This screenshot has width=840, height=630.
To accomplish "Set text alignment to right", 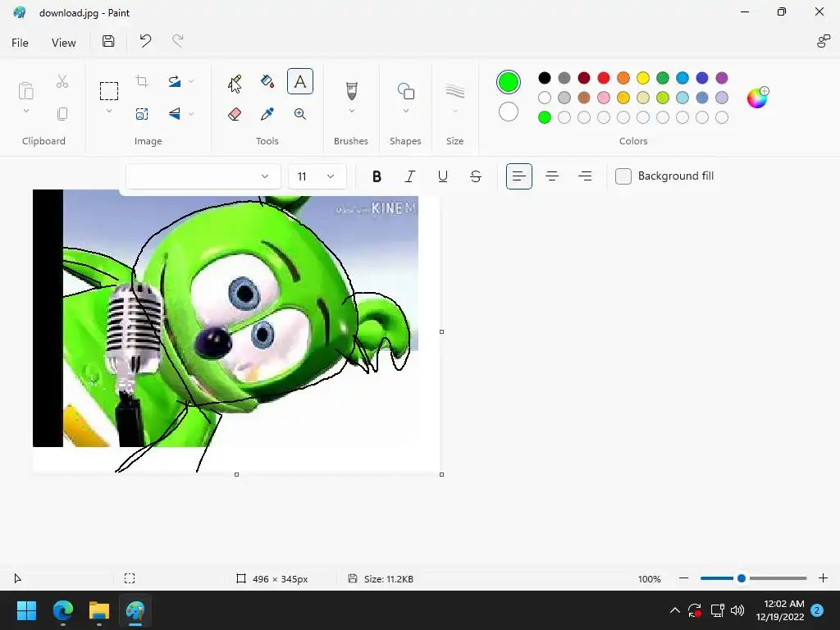I will [x=585, y=176].
